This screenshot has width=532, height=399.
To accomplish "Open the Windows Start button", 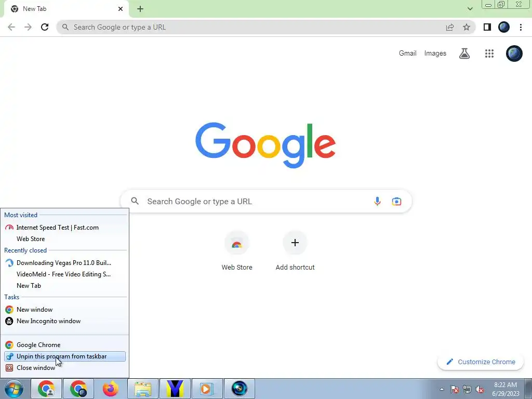I will (14, 389).
